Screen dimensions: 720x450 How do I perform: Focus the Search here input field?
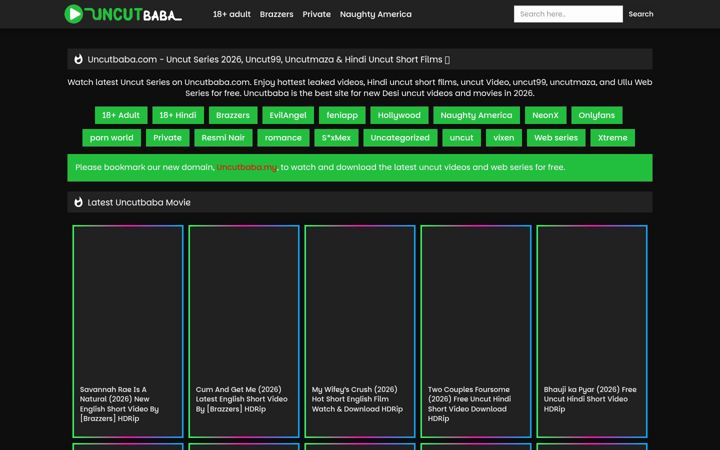[x=568, y=14]
